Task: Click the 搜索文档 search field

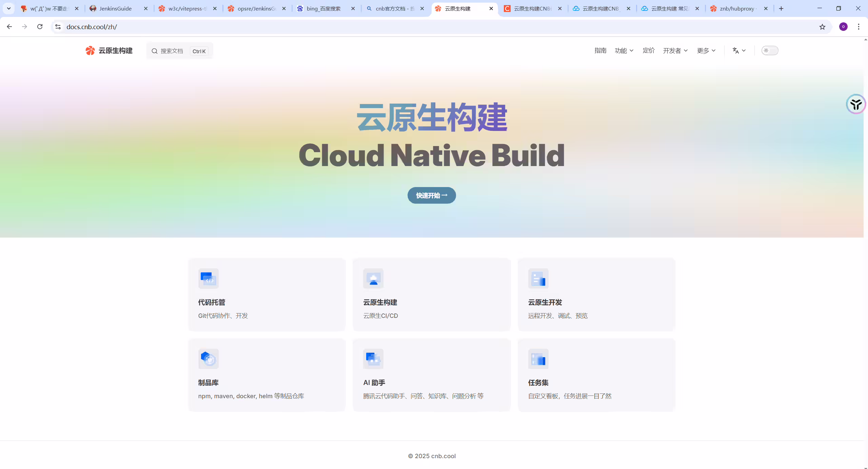Action: coord(180,51)
